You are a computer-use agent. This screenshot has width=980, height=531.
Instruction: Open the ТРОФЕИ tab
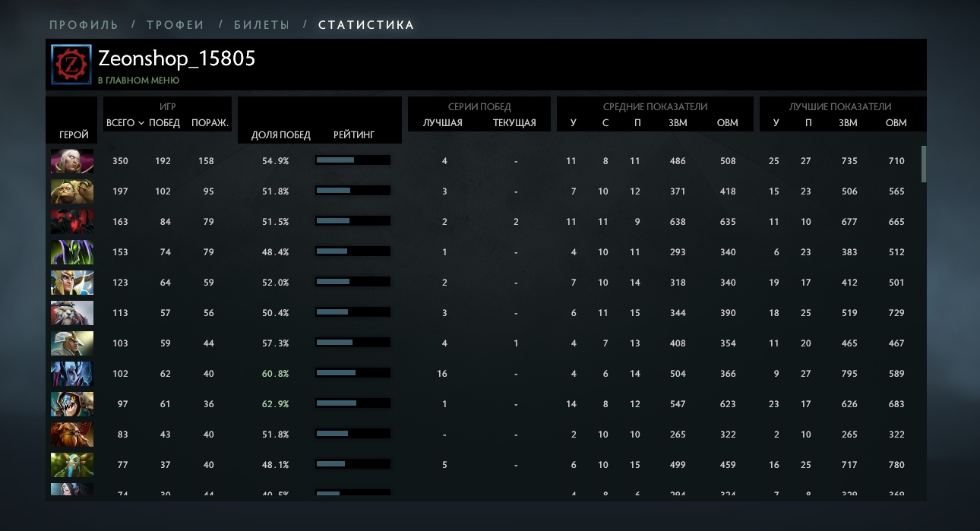(175, 25)
